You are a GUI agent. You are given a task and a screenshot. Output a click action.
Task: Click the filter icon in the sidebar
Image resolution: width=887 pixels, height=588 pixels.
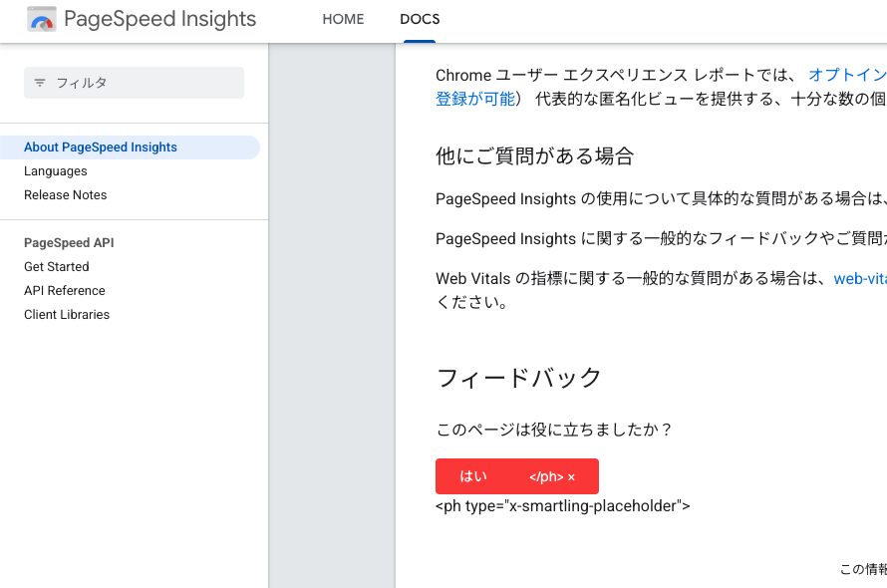(x=40, y=83)
